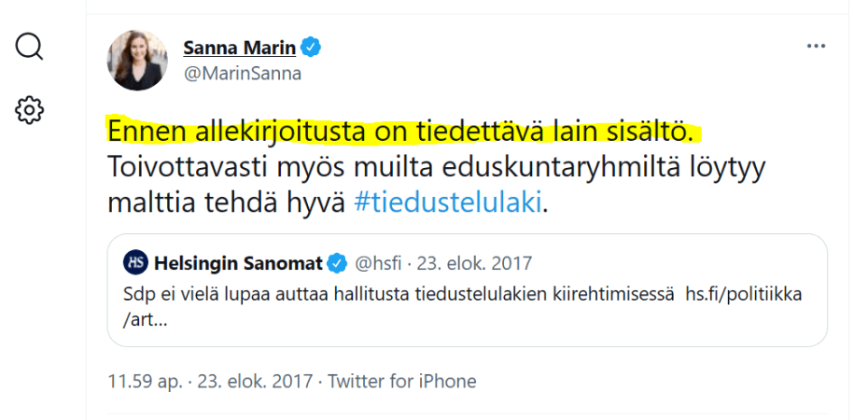Click the @MarinSanna handle
Viewport: 868px width, 420px height.
pos(242,73)
